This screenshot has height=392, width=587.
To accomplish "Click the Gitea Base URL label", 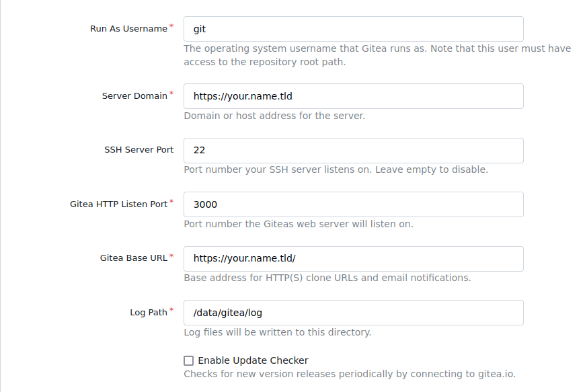I will (x=134, y=258).
